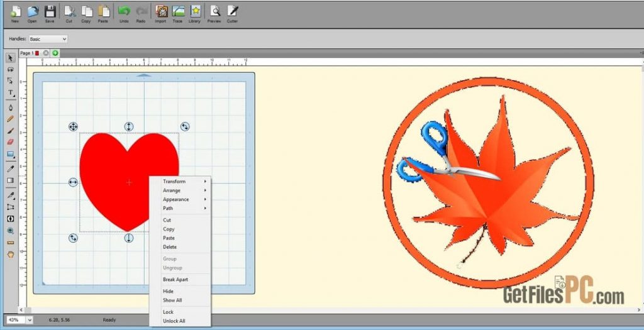Select the Eyedropper tool
The width and height of the screenshot is (644, 330).
[11, 168]
